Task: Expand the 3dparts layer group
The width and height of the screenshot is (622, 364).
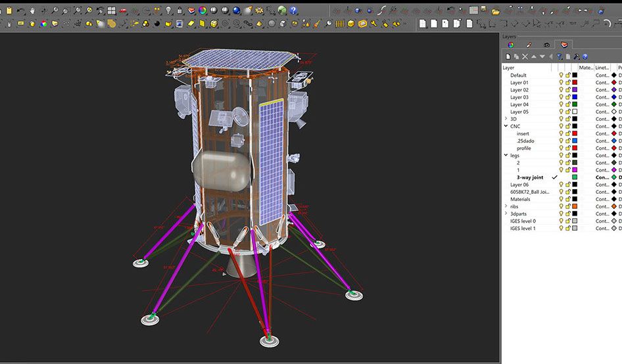Action: (x=506, y=214)
